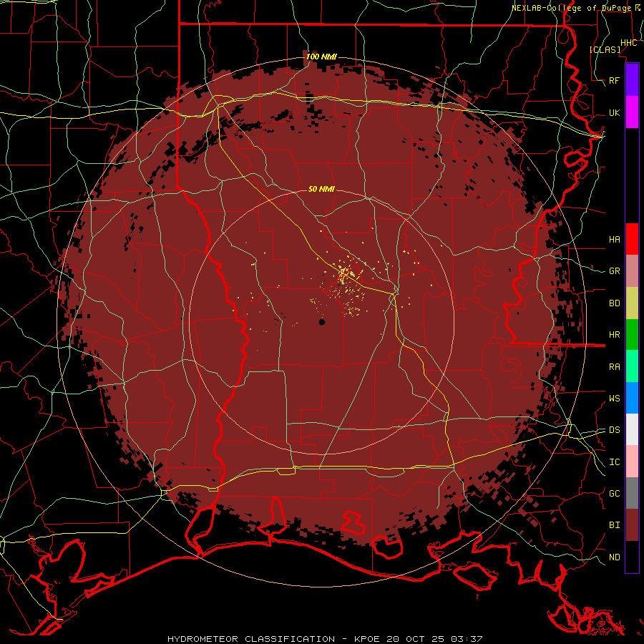The image size is (644, 644).
Task: Click the 'BI' legend label
Action: point(615,525)
